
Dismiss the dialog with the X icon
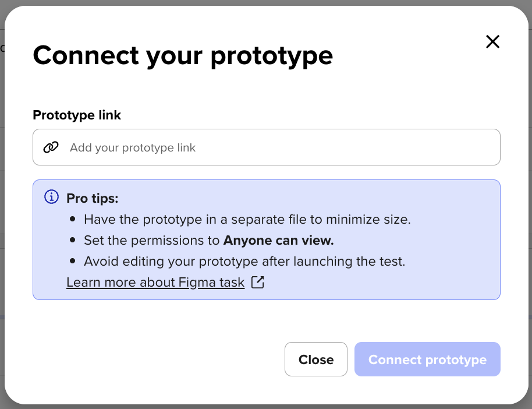492,42
